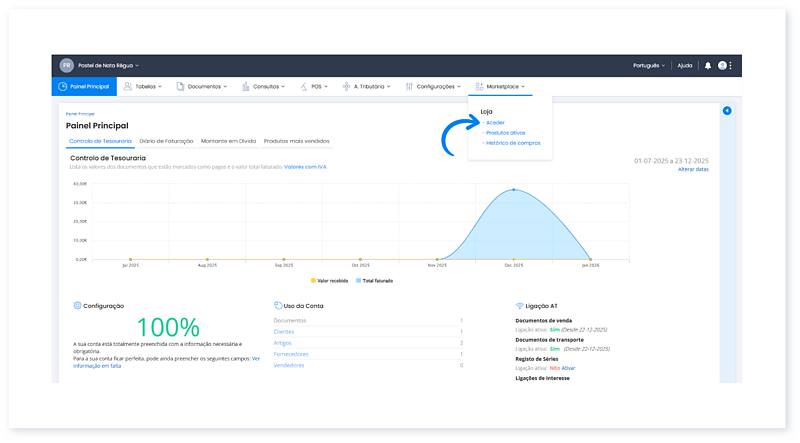Open the Português language dropdown

[x=648, y=65]
